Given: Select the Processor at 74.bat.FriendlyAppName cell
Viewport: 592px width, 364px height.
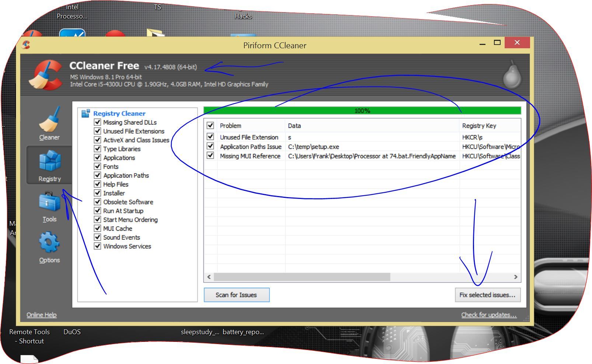Looking at the screenshot, I should point(372,156).
